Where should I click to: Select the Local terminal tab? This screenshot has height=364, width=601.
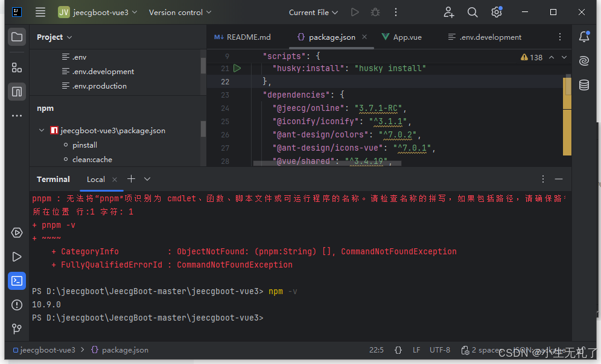[x=96, y=179]
